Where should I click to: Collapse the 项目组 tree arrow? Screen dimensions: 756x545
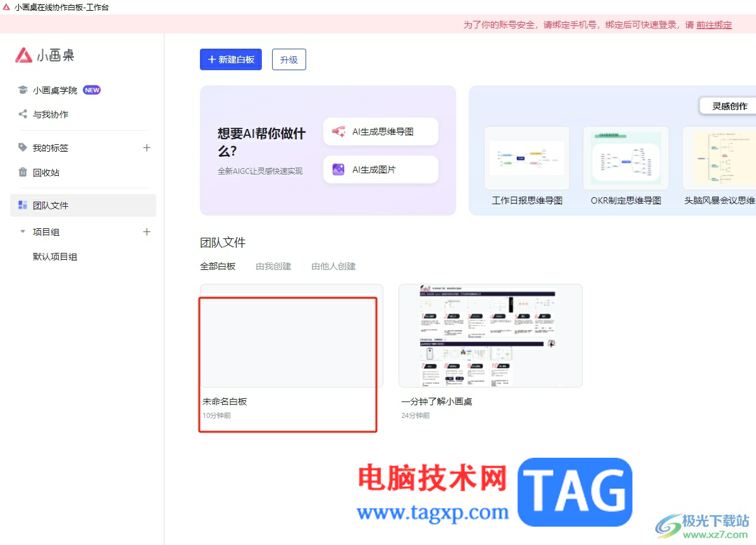(x=22, y=232)
